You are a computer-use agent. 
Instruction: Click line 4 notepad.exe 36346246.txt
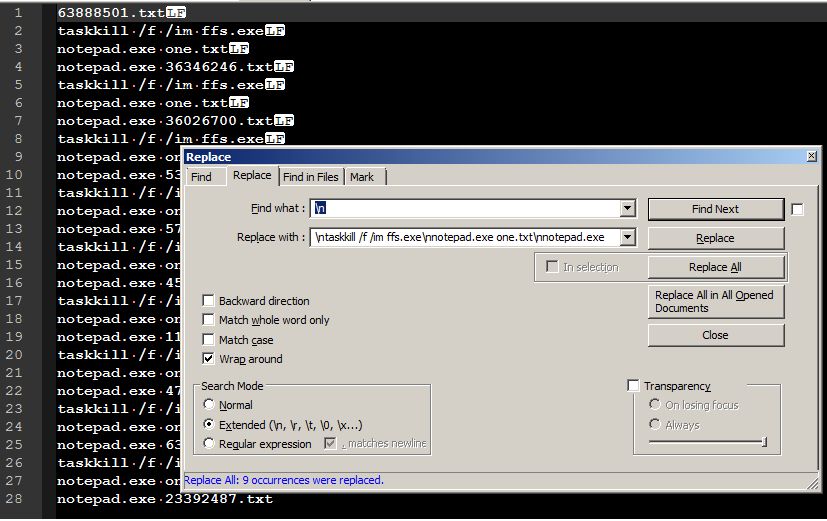(165, 66)
